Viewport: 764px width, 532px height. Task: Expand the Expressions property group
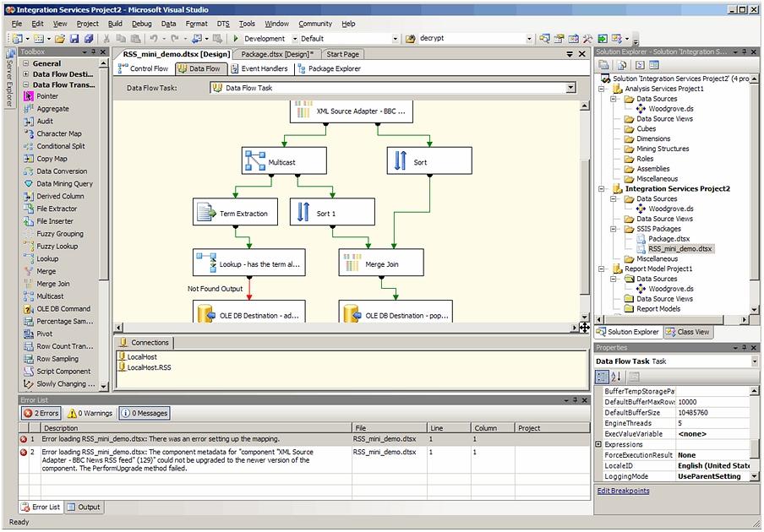pos(599,444)
